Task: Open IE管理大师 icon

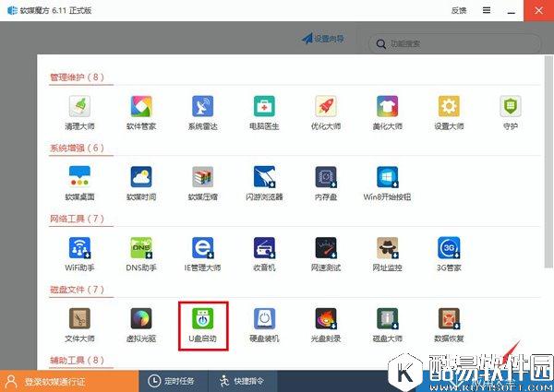Action: [x=202, y=248]
